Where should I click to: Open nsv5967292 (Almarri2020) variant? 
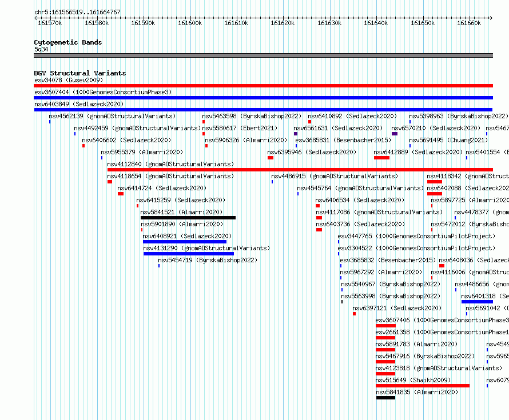coord(381,272)
